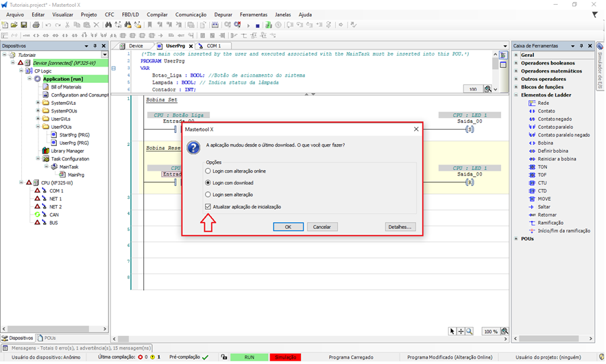The height and width of the screenshot is (364, 606).
Task: Expand the SystemGVLs folder
Action: point(38,103)
